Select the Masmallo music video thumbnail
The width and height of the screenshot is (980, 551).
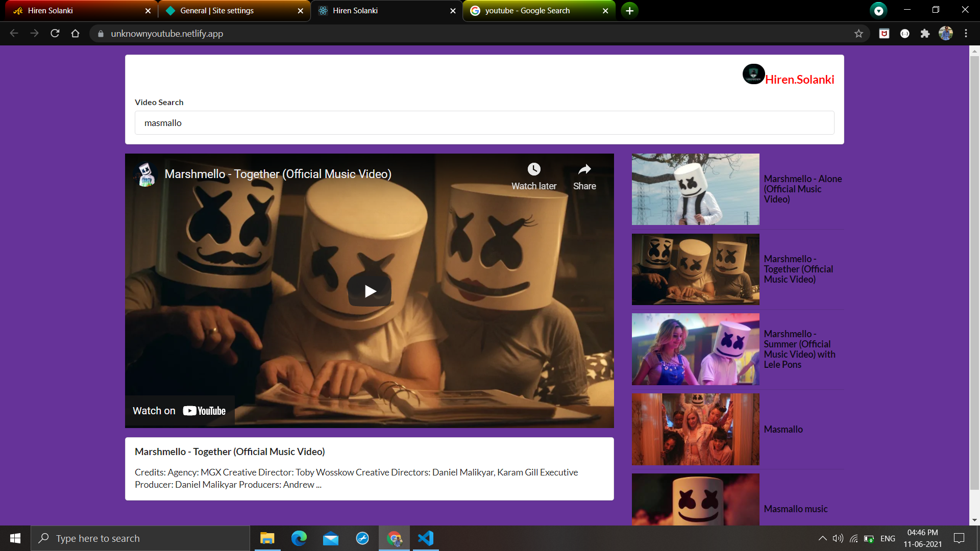(695, 499)
